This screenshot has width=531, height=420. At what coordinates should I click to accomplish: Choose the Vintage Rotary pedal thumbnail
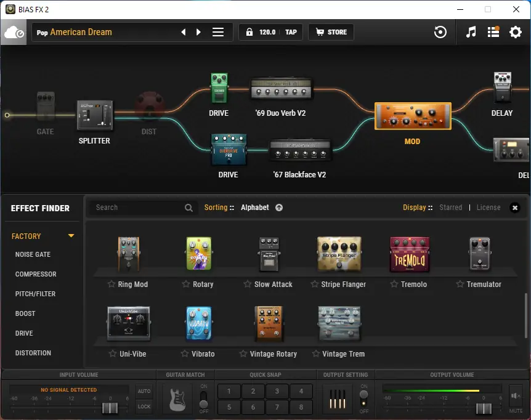click(269, 324)
